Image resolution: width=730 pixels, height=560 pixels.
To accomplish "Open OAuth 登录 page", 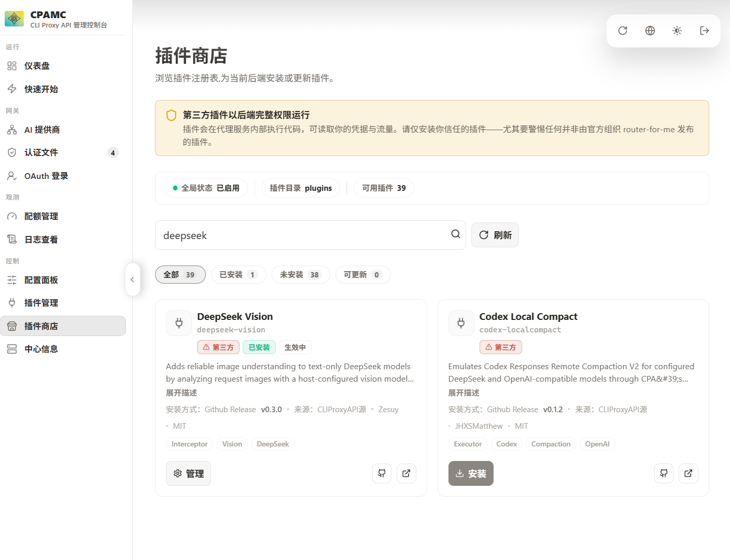I will coord(63,176).
